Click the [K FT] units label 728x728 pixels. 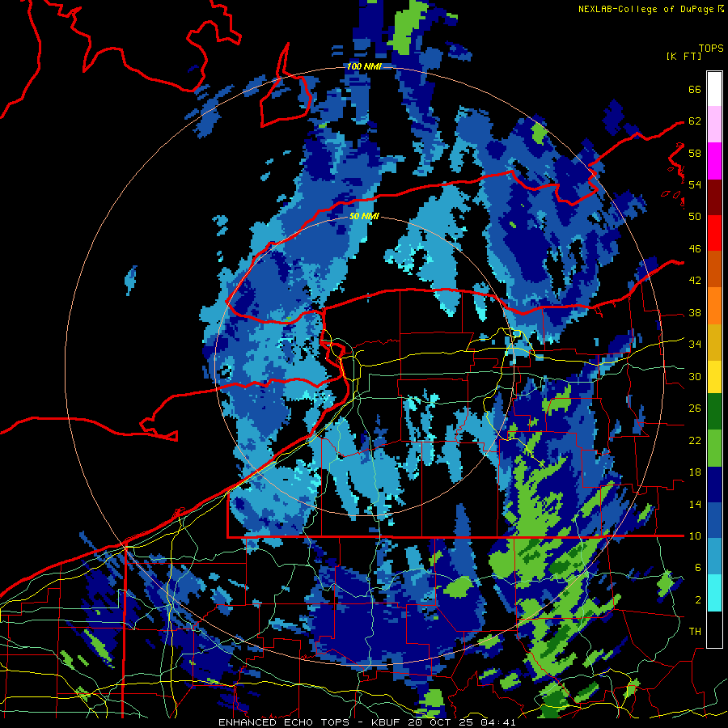coord(684,56)
